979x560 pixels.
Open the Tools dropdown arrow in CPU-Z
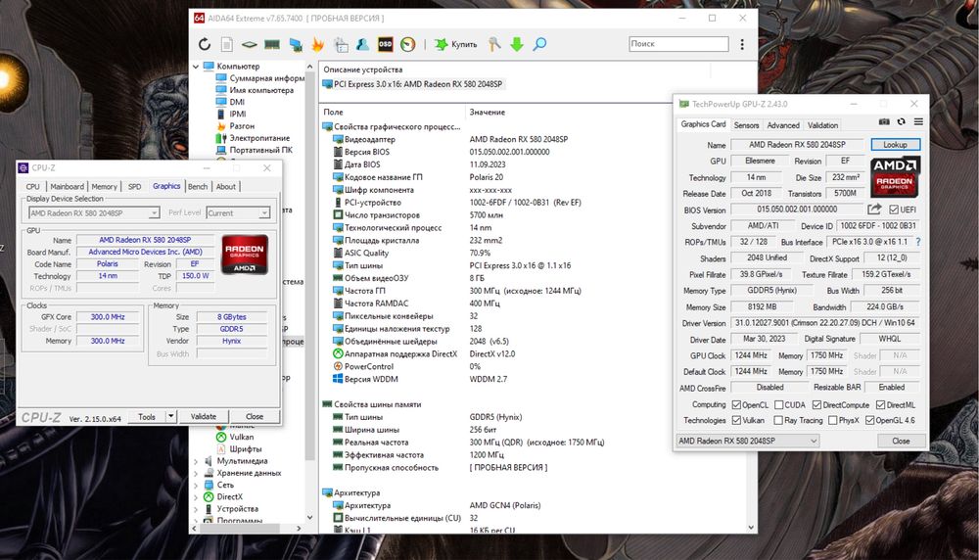(170, 416)
